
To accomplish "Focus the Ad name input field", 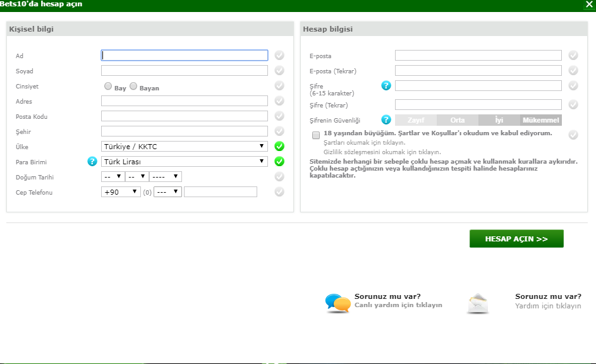I will pyautogui.click(x=185, y=56).
